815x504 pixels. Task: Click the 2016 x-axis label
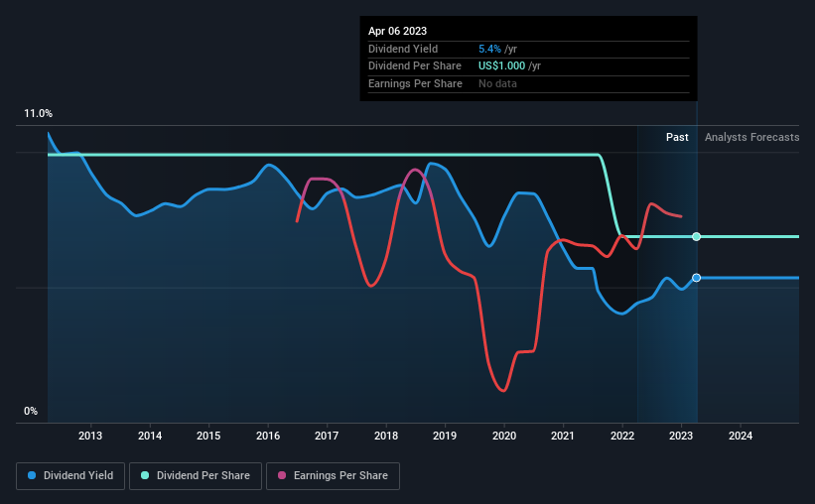coord(268,436)
